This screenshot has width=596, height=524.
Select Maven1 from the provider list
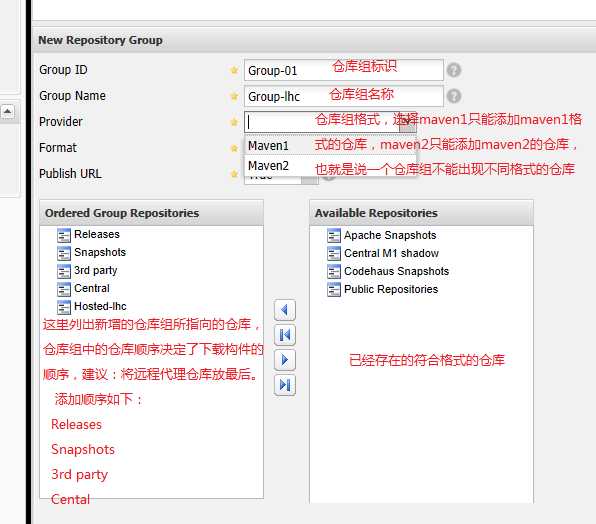[331, 146]
